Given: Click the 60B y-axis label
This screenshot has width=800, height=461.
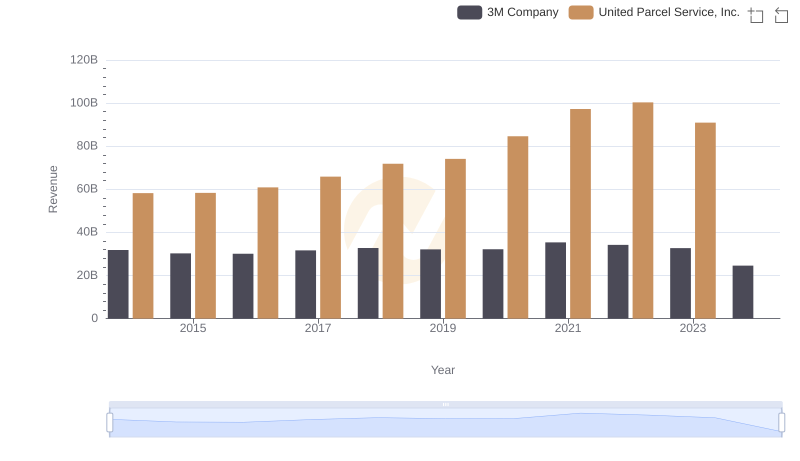Looking at the screenshot, I should (x=87, y=189).
